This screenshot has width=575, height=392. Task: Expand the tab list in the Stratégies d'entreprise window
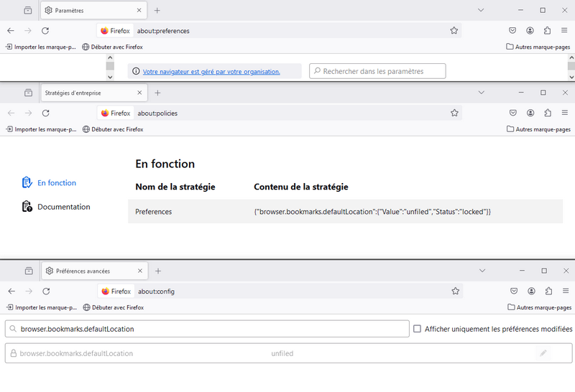pyautogui.click(x=482, y=93)
